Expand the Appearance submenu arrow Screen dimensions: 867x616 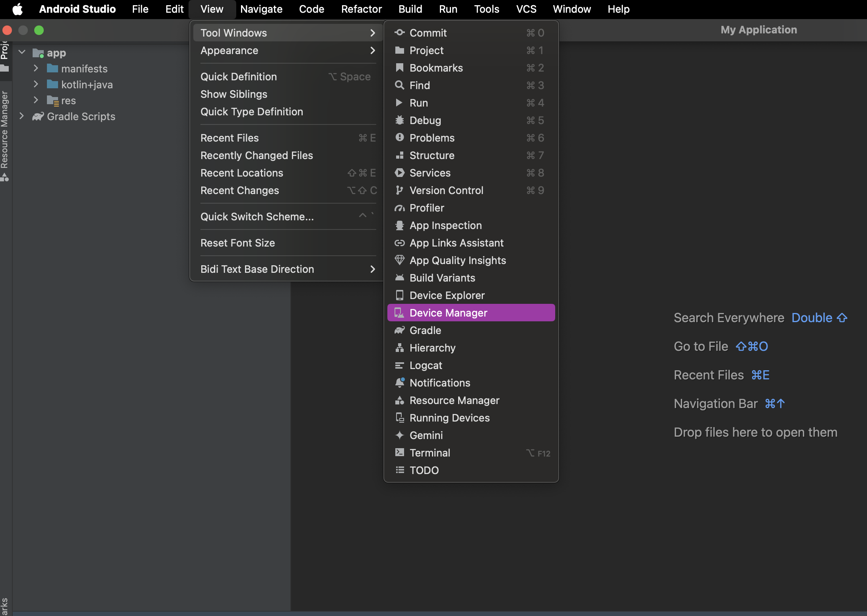371,50
